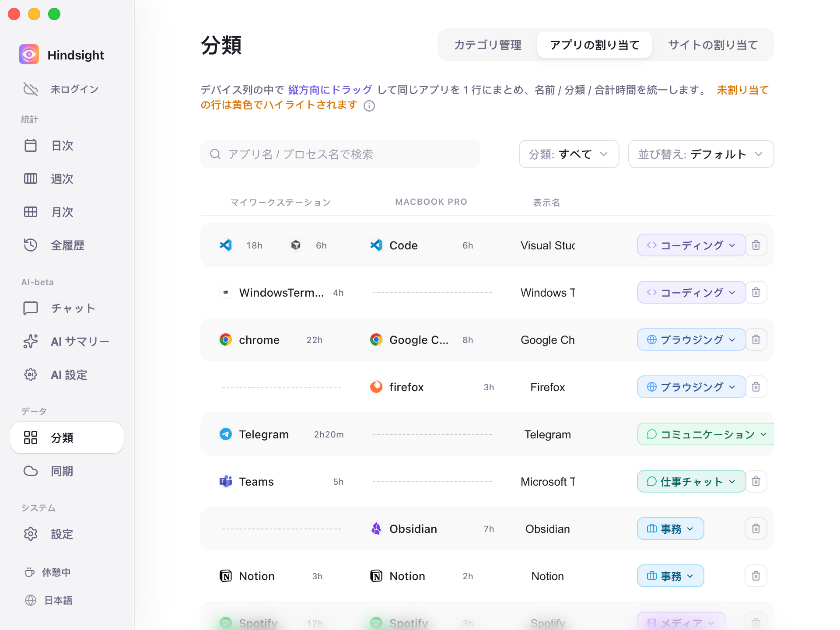Click 未ログイン login status
This screenshot has height=630, width=840.
click(61, 89)
